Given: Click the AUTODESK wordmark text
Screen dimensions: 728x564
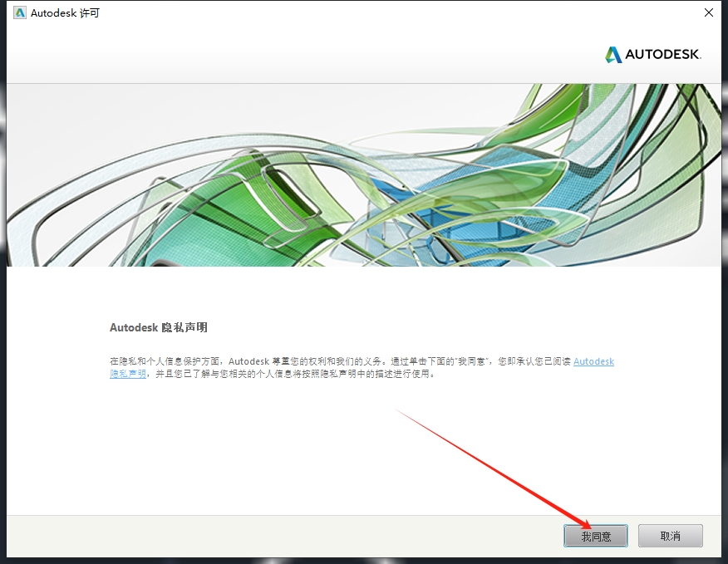Looking at the screenshot, I should (x=663, y=55).
